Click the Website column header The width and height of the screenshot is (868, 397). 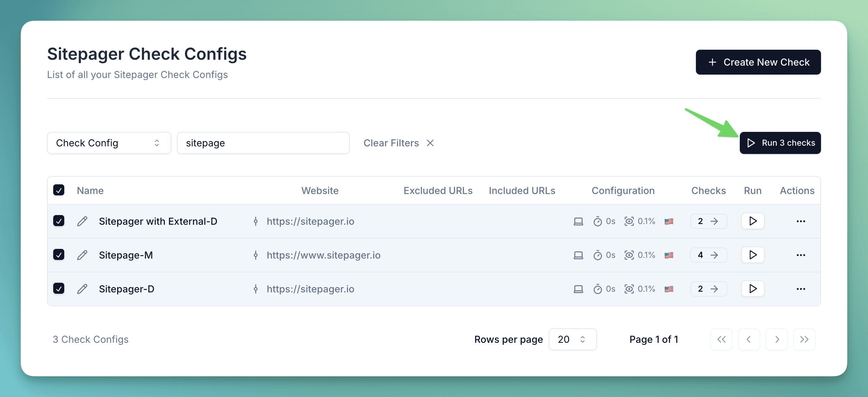(x=320, y=191)
